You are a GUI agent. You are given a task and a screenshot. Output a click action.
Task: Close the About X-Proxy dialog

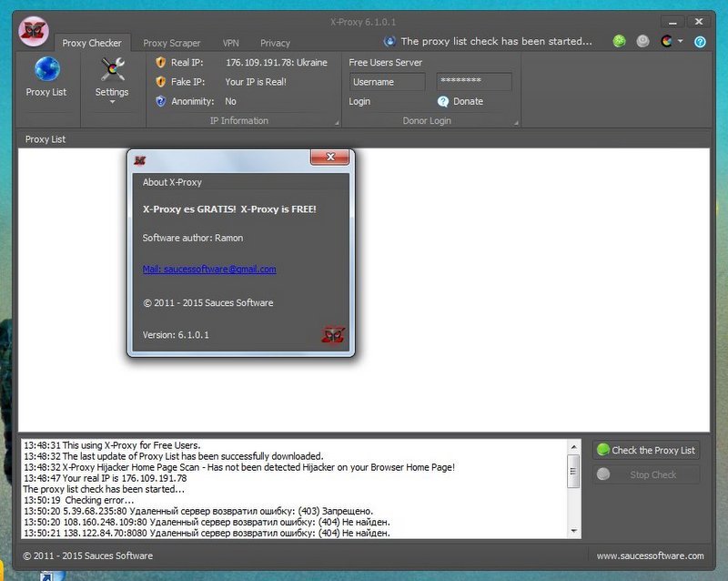[330, 158]
